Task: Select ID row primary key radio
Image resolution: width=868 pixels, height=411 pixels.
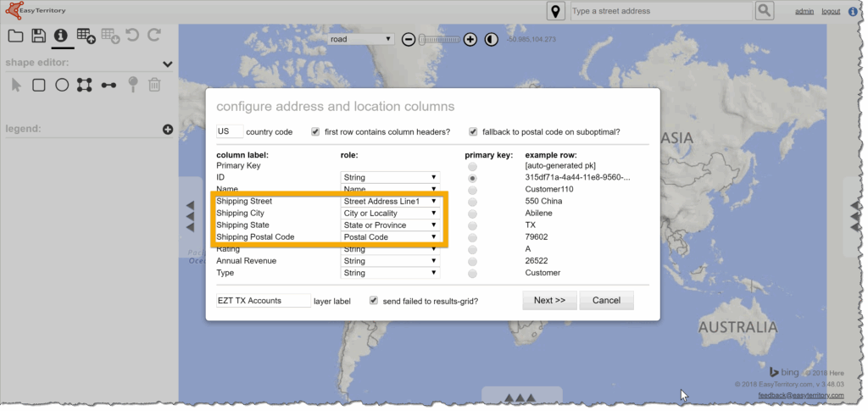Action: (x=472, y=178)
